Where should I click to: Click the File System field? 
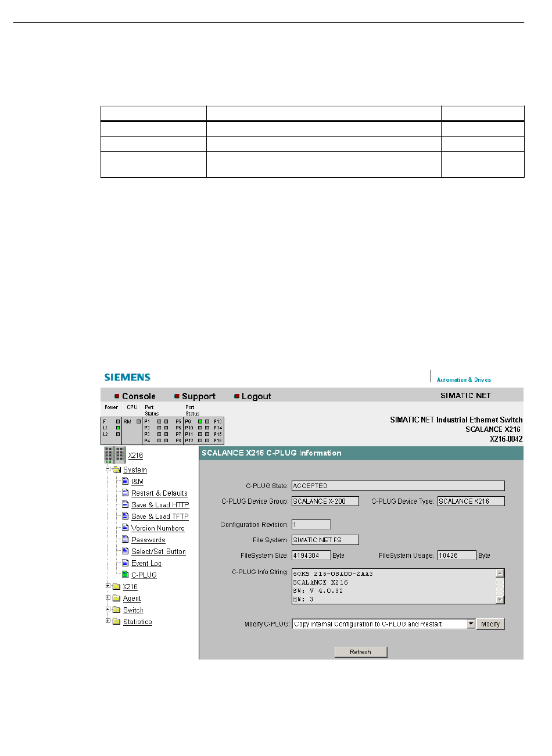(325, 540)
